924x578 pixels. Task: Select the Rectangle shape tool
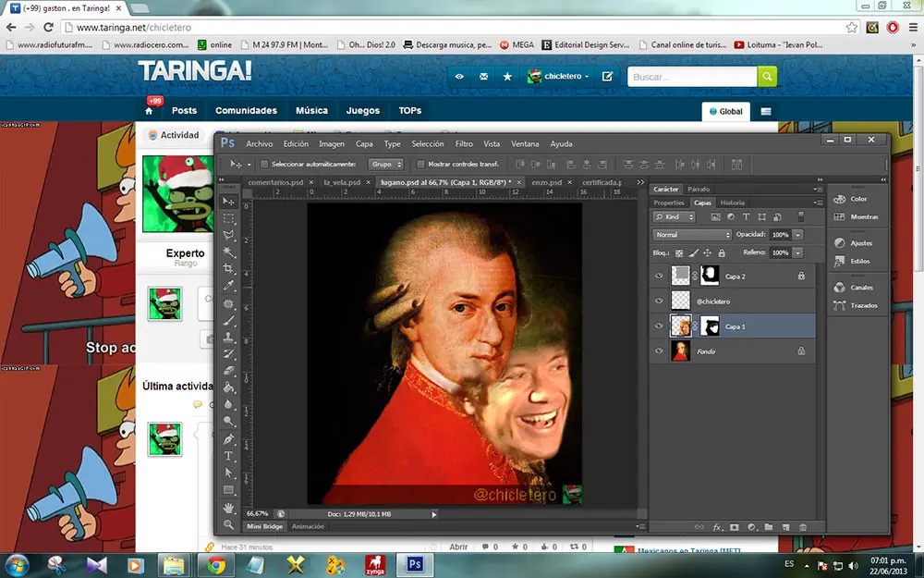(x=228, y=490)
